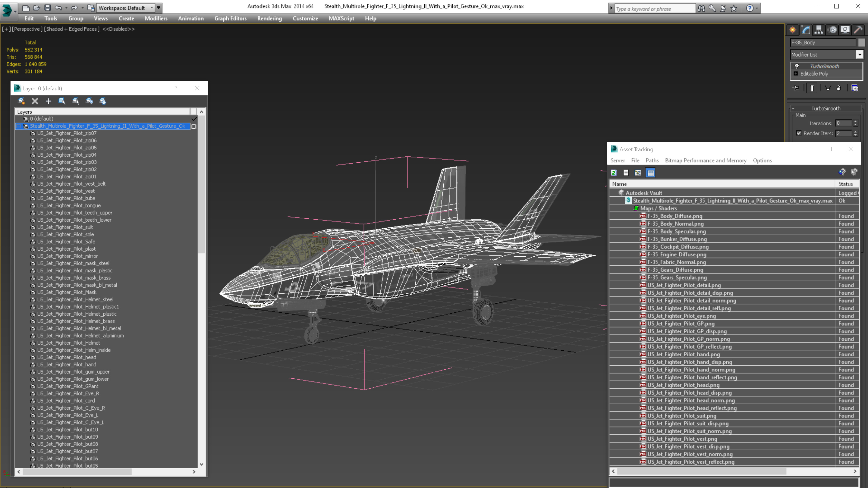
Task: Click Save File floppy icon
Action: pyautogui.click(x=48, y=8)
